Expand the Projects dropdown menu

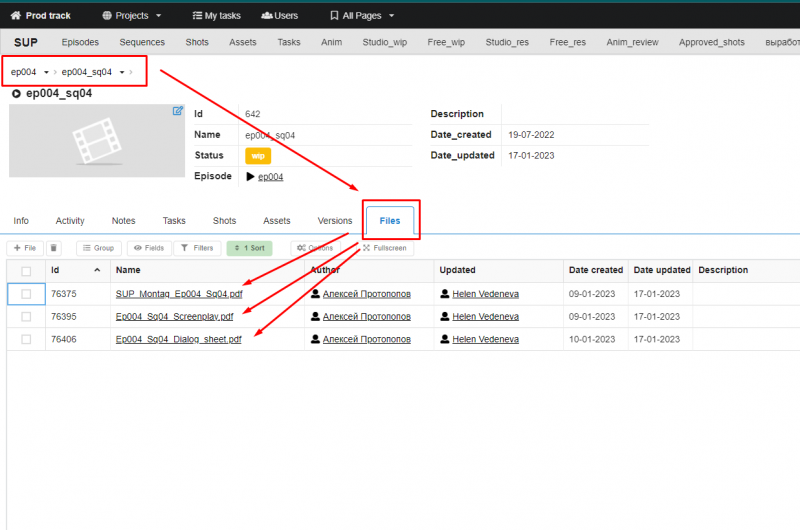pyautogui.click(x=132, y=16)
